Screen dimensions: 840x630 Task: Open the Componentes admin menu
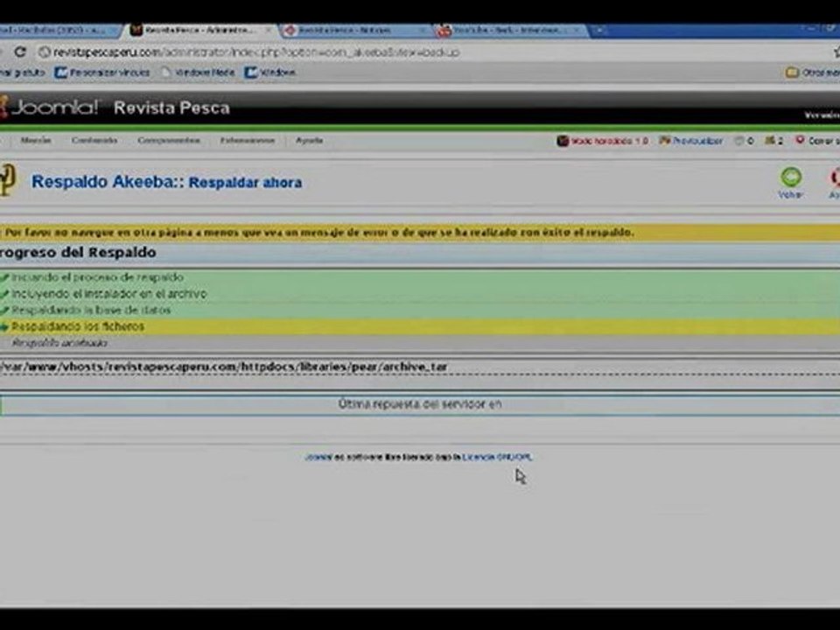169,140
